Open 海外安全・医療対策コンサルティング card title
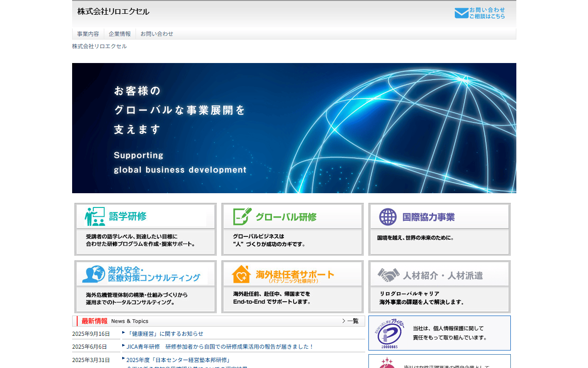 pos(154,274)
